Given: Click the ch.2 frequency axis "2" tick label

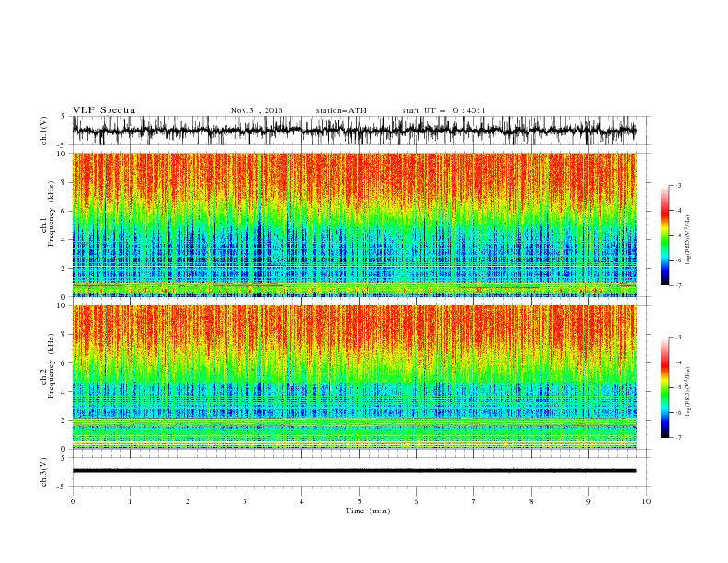Looking at the screenshot, I should click(63, 420).
